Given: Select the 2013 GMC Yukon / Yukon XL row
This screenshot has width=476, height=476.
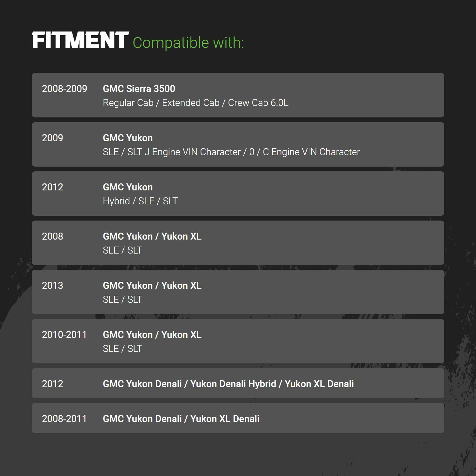Looking at the screenshot, I should tap(238, 292).
